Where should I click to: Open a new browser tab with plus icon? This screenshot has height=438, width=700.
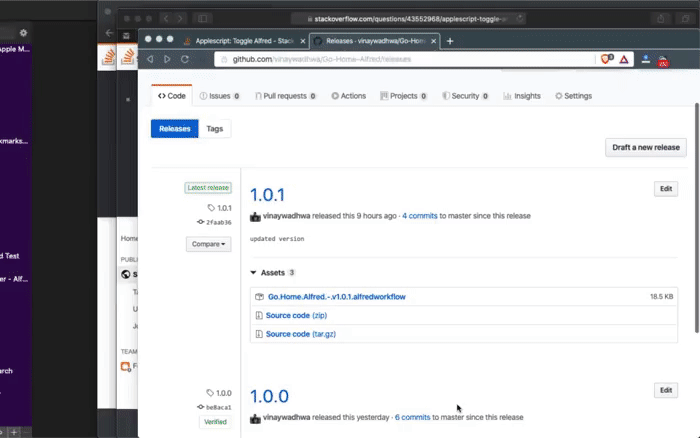(450, 41)
